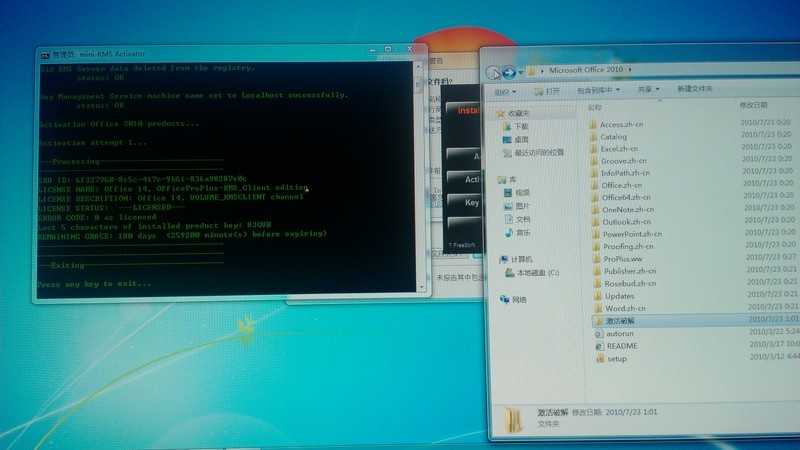This screenshot has height=450, width=800.
Task: Select the Word.zh-cn folder
Action: pyautogui.click(x=621, y=308)
